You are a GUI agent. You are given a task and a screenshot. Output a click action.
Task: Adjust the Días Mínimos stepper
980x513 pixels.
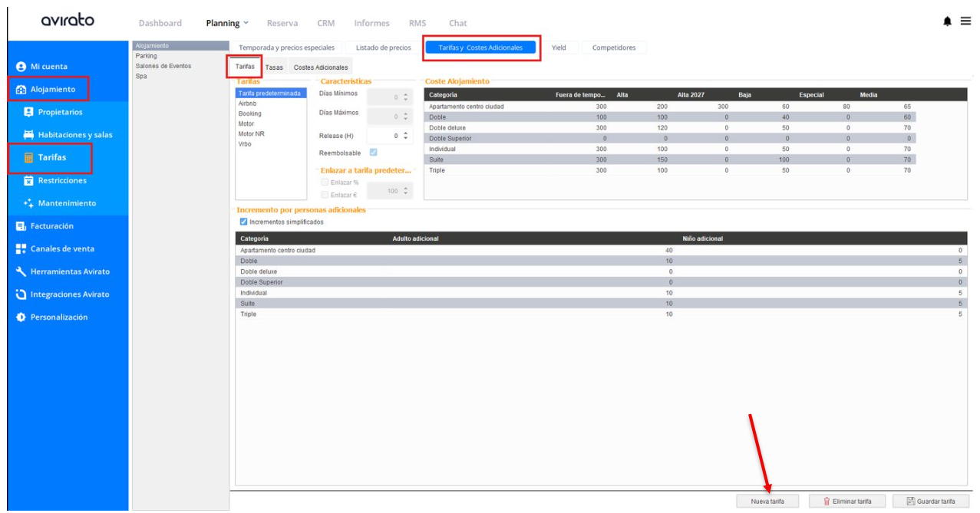click(407, 97)
